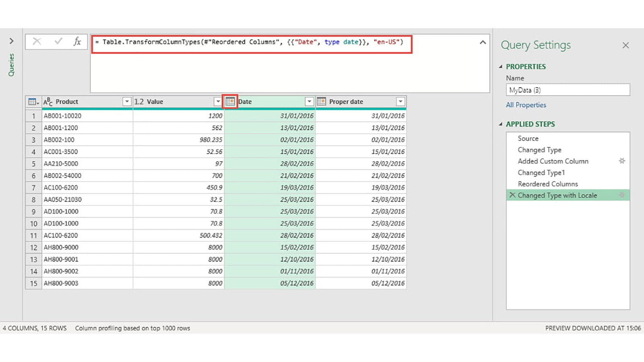Viewport: 644px width, 362px height.
Task: Delete the Changed Type with Locale step
Action: tap(512, 195)
